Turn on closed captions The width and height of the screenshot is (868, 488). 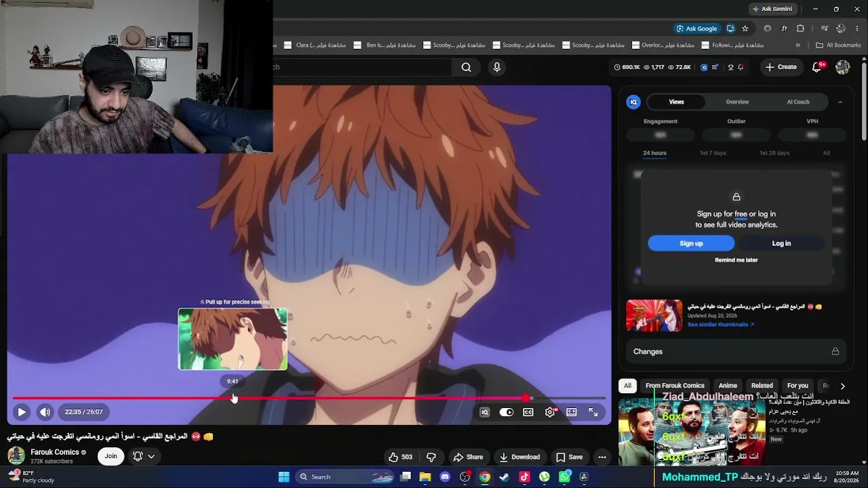(528, 412)
